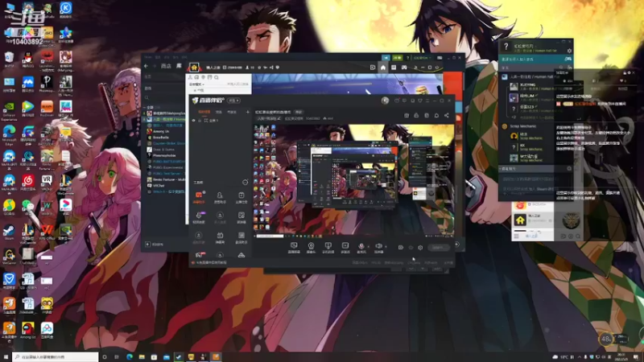Open the share icon above the preview
This screenshot has width=644, height=362.
(x=447, y=116)
